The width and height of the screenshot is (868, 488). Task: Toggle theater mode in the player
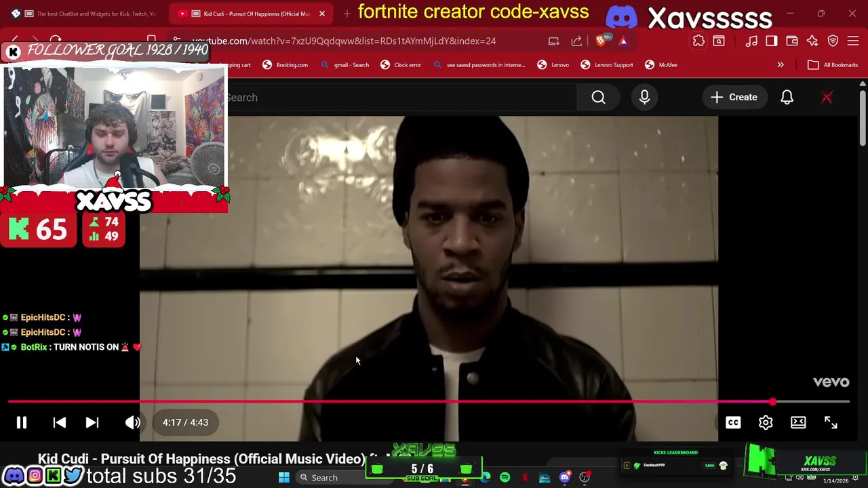click(798, 422)
